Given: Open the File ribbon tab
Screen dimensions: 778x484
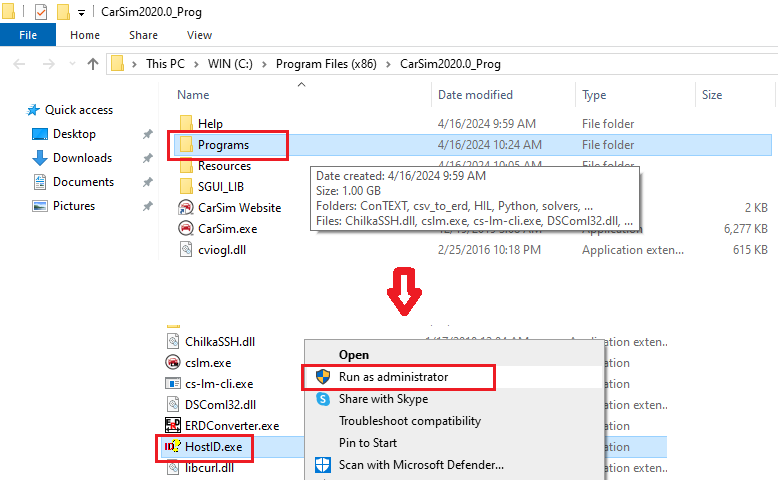Looking at the screenshot, I should pyautogui.click(x=28, y=35).
